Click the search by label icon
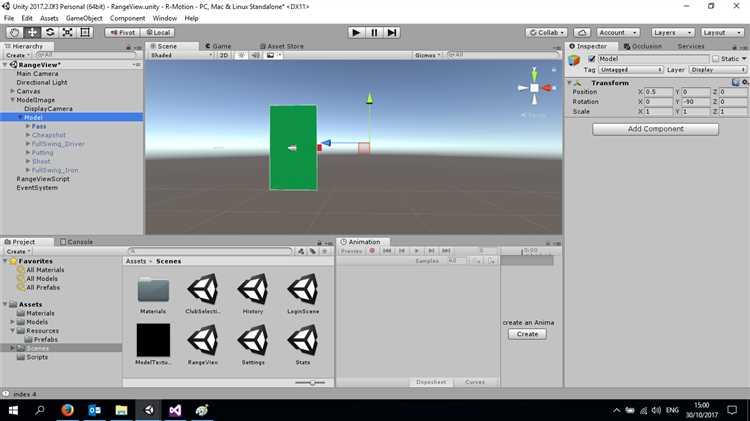 [x=313, y=252]
